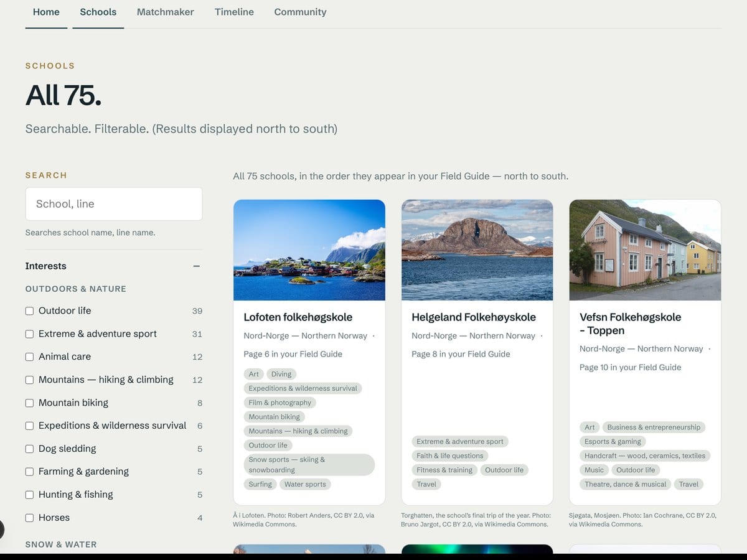Click "Page 10 in your Field Guide" text

point(630,367)
